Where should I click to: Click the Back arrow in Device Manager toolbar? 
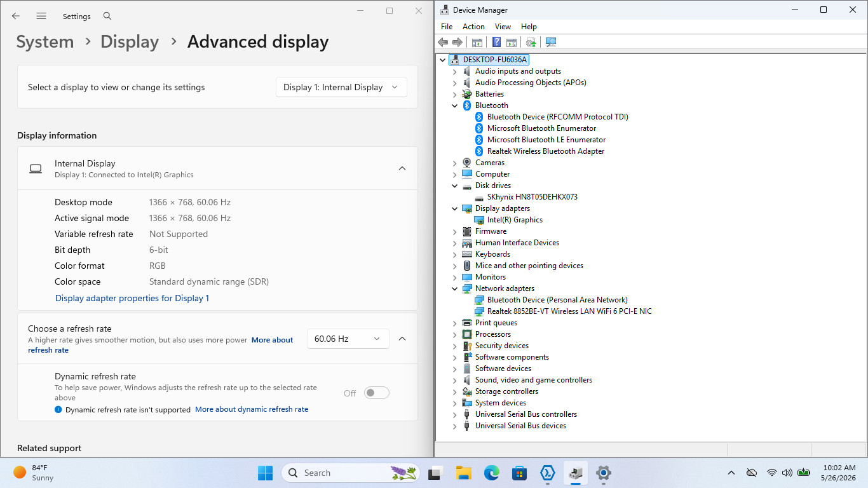coord(443,42)
